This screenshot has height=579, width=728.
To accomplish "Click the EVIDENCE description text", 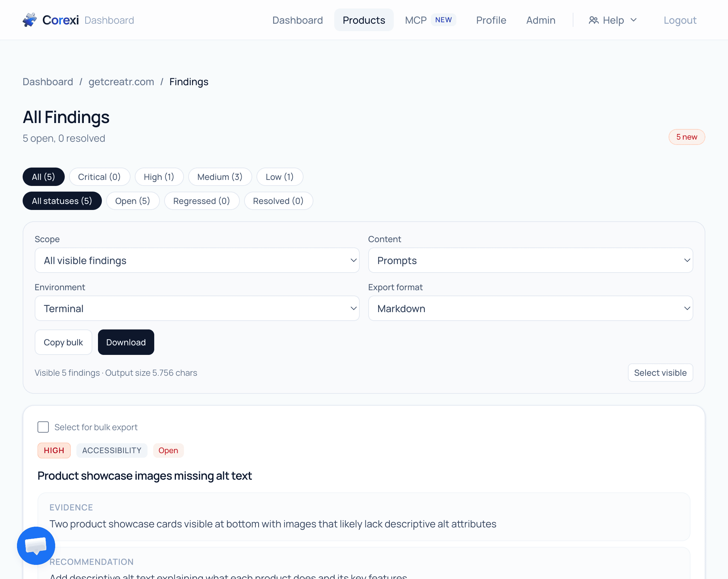I will (x=273, y=524).
